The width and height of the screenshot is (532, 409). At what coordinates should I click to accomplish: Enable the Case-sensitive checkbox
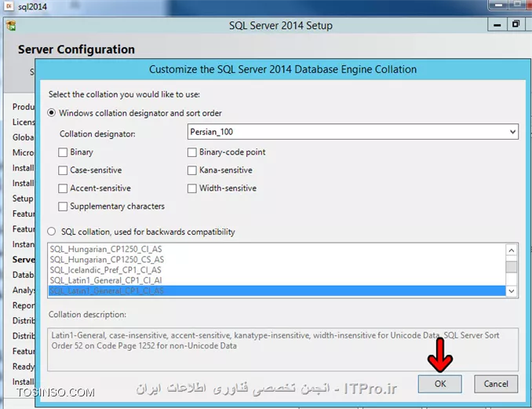[x=63, y=170]
